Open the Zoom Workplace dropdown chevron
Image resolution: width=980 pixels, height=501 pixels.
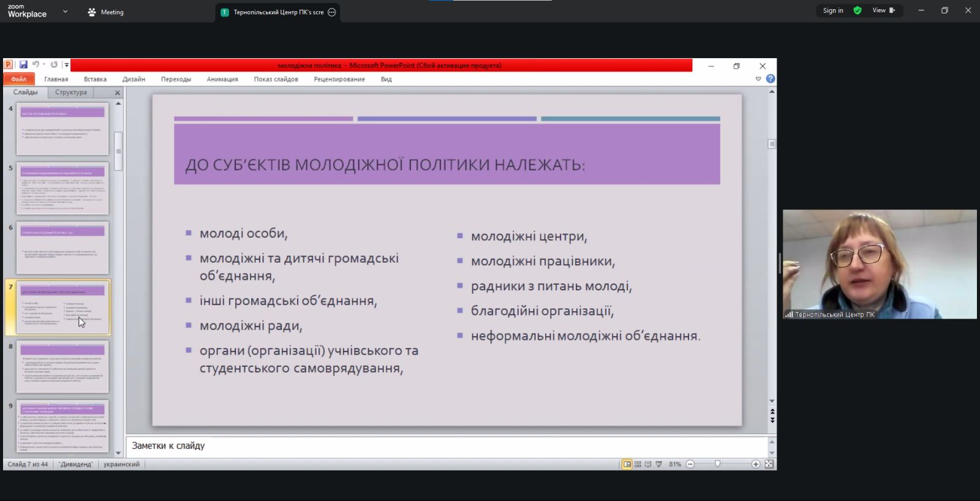pos(66,12)
